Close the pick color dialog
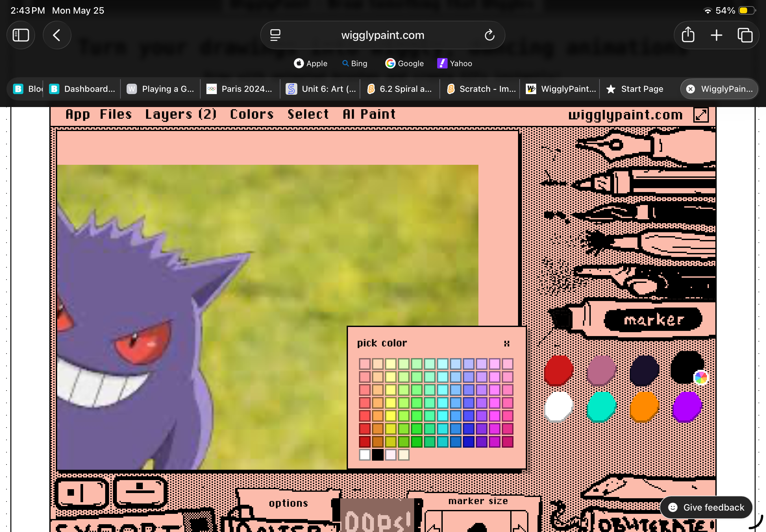Viewport: 766px width, 532px height. pyautogui.click(x=507, y=343)
